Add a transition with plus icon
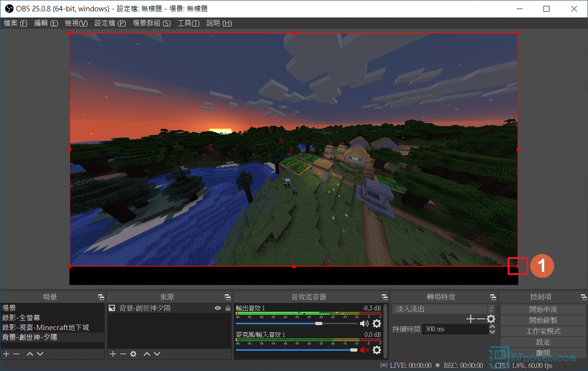 (470, 319)
